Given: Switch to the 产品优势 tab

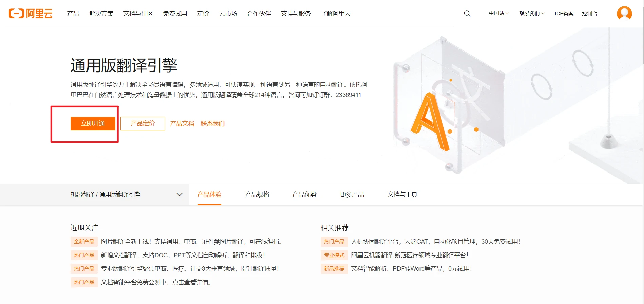Looking at the screenshot, I should [305, 195].
